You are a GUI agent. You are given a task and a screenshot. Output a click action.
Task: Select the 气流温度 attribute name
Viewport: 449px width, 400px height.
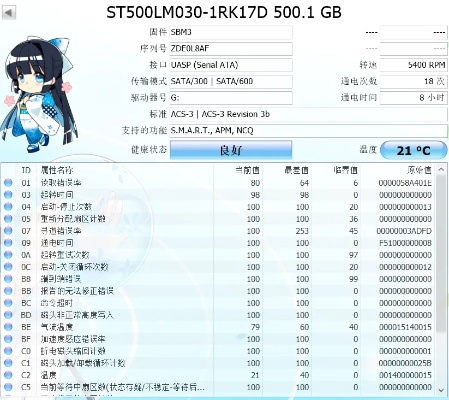[x=57, y=327]
